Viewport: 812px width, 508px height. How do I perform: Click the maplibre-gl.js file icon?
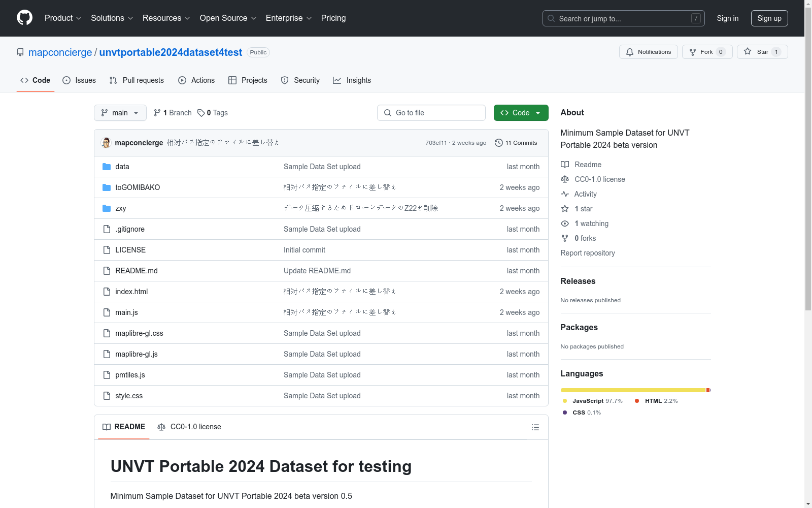(x=107, y=354)
